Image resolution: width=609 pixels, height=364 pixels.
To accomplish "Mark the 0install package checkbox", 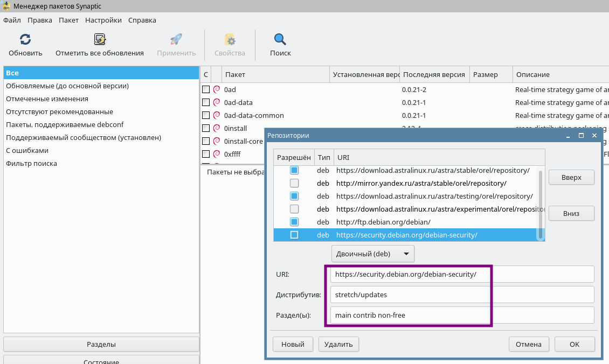I will tap(206, 128).
